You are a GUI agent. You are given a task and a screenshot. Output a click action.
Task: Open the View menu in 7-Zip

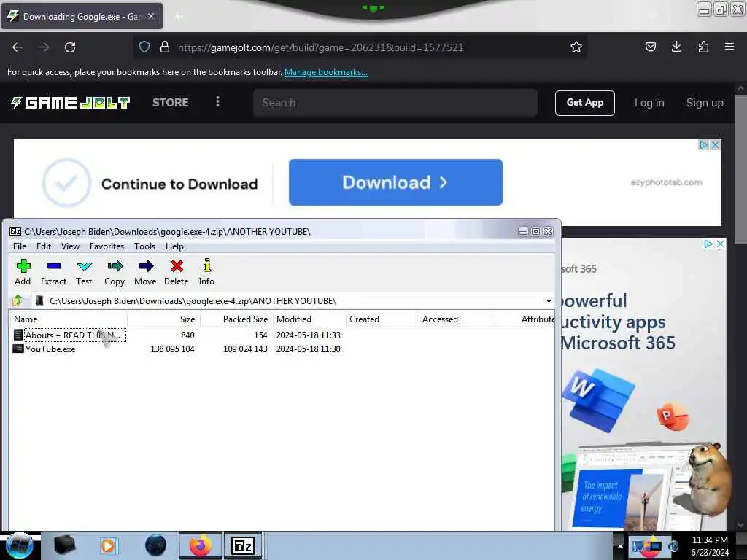70,246
